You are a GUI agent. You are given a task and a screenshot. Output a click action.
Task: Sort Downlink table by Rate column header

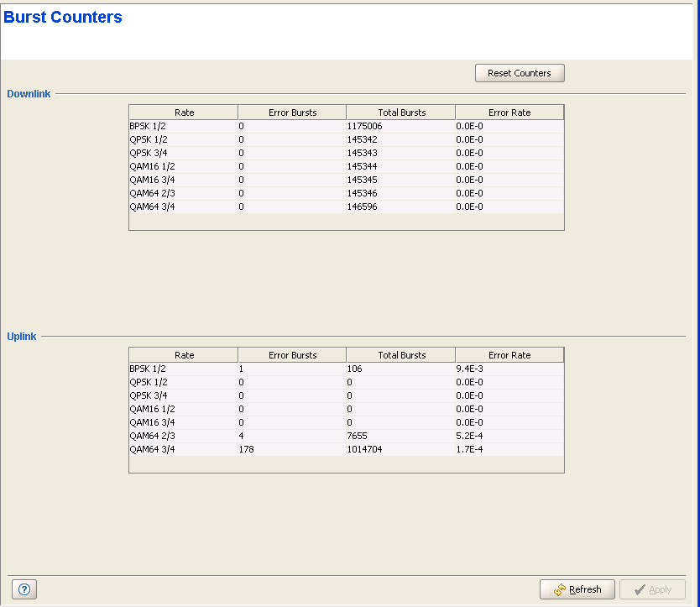point(184,113)
